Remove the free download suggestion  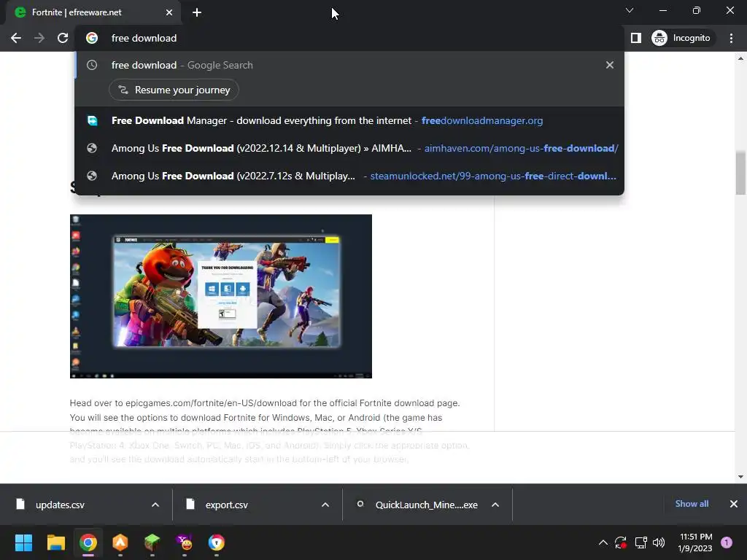click(610, 65)
